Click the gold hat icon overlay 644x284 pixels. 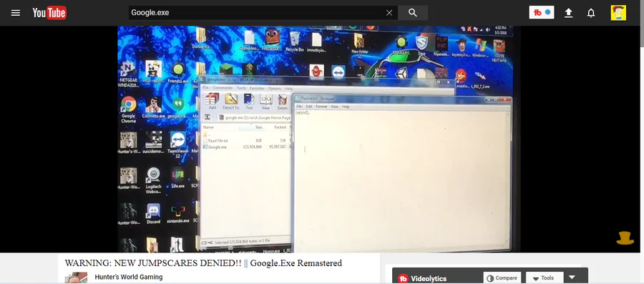(x=625, y=238)
